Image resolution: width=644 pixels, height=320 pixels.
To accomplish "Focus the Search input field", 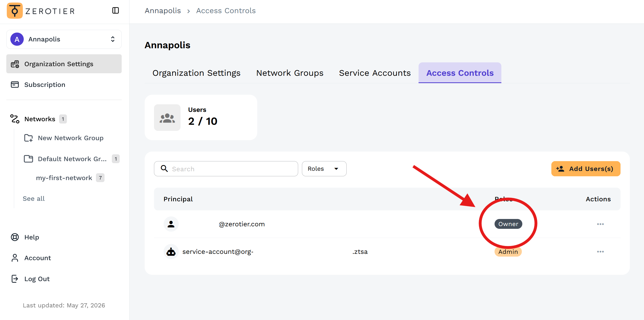I will coord(226,169).
